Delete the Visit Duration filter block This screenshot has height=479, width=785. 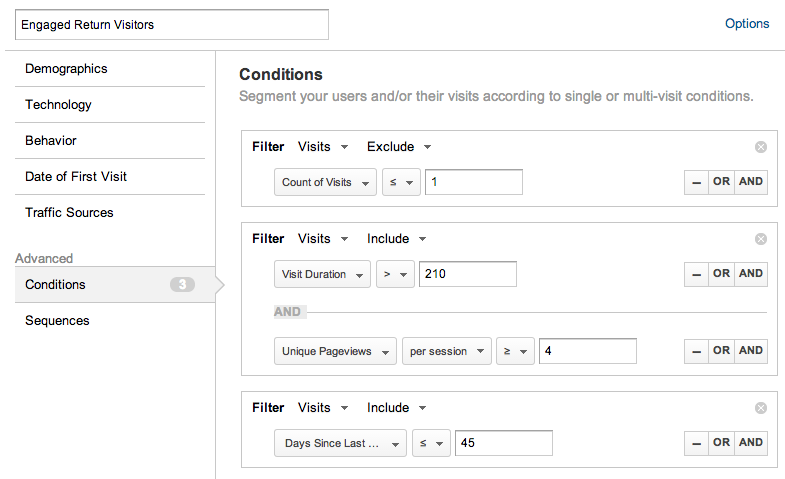click(760, 239)
